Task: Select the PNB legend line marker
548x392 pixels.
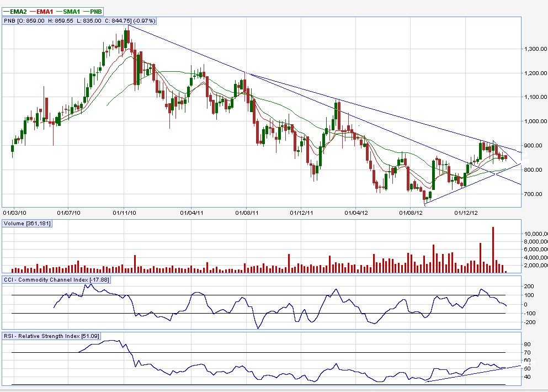Action: [x=85, y=10]
